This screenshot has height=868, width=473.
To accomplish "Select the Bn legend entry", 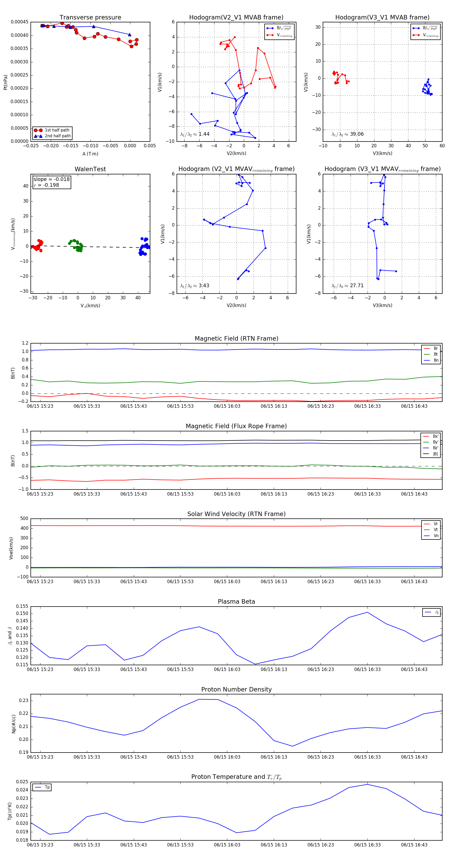I will click(431, 360).
